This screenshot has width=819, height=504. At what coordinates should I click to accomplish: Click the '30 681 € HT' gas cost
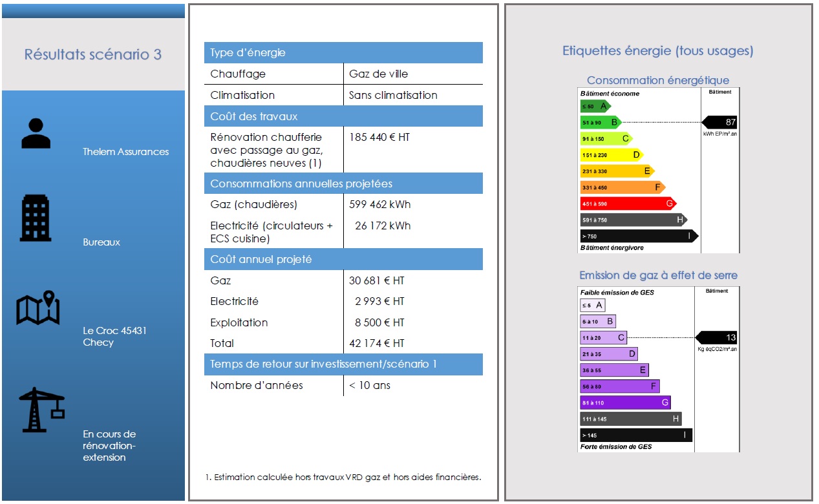(377, 280)
